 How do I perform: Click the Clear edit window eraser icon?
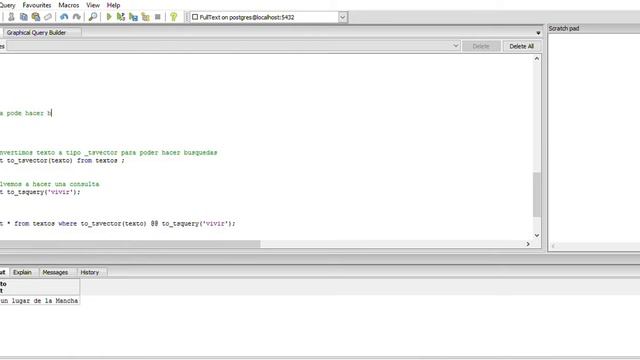point(48,17)
